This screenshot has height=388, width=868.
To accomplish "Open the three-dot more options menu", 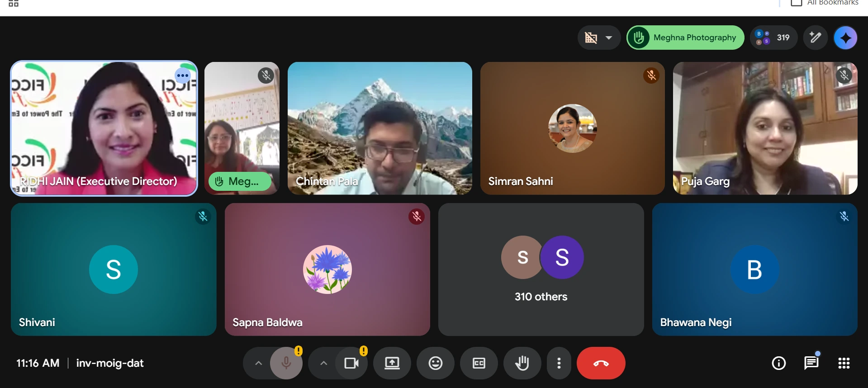I will pyautogui.click(x=559, y=363).
